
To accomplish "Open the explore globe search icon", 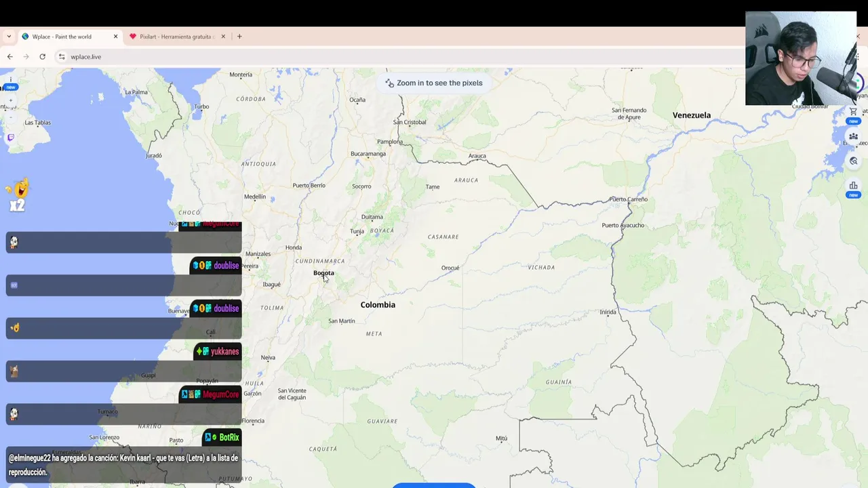I will [853, 161].
